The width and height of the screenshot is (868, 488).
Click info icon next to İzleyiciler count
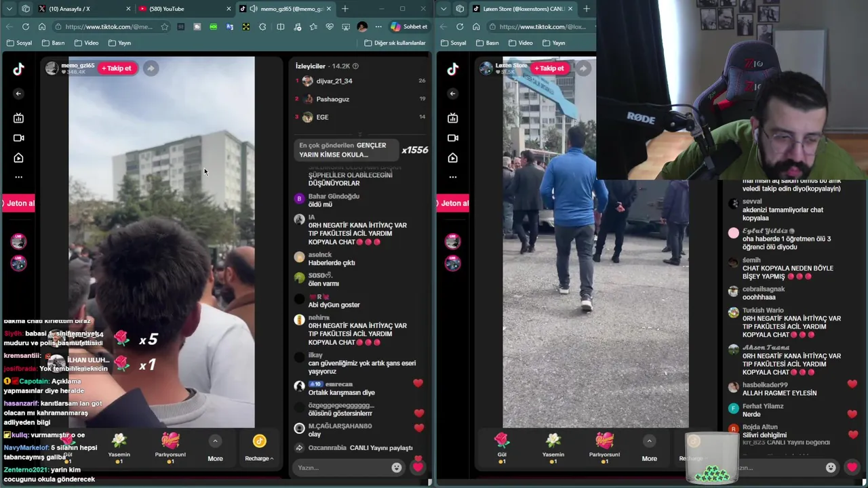[355, 66]
